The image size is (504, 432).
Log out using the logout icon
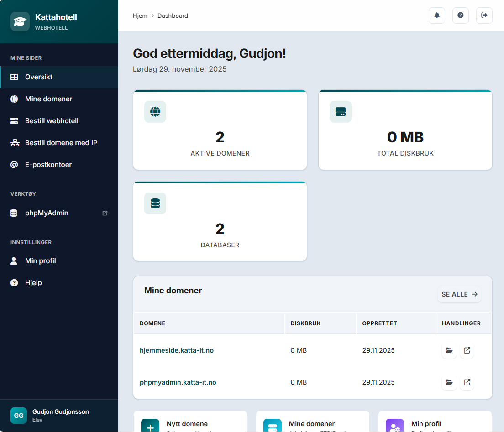click(484, 16)
